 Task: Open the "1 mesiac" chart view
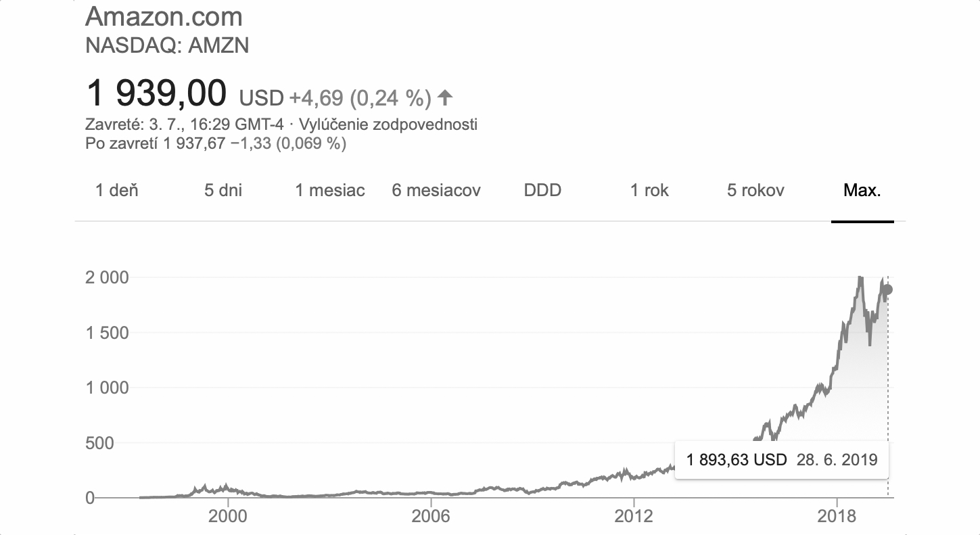330,190
